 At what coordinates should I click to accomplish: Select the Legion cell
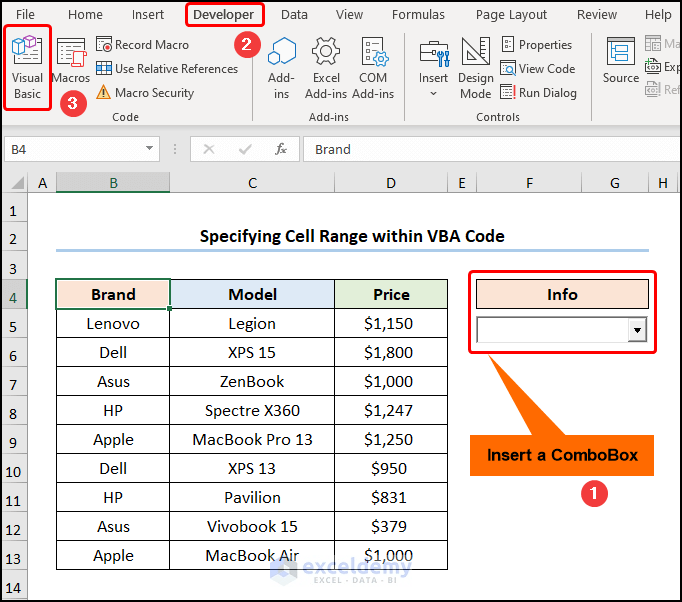tap(252, 324)
